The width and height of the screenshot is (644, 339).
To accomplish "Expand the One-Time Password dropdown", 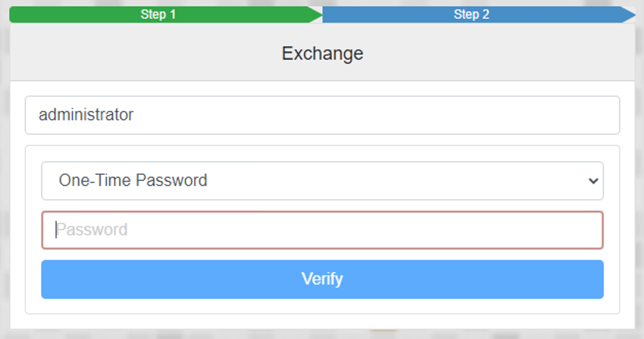I will [x=322, y=181].
